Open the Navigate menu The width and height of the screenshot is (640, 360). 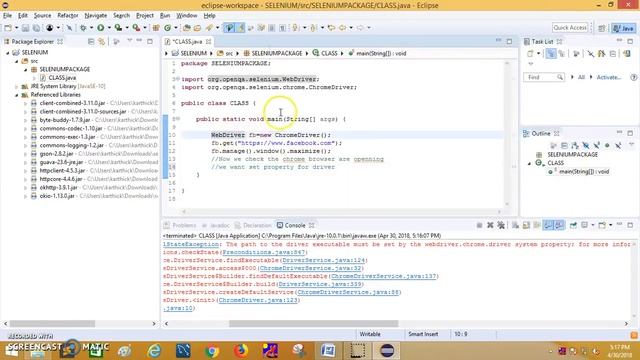pos(96,16)
